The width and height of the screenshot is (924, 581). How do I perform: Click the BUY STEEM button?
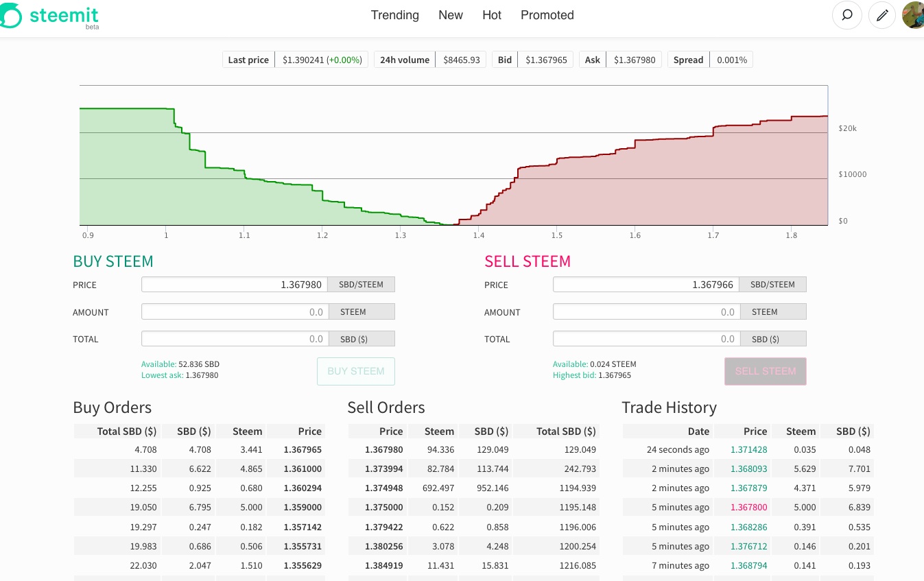point(356,371)
